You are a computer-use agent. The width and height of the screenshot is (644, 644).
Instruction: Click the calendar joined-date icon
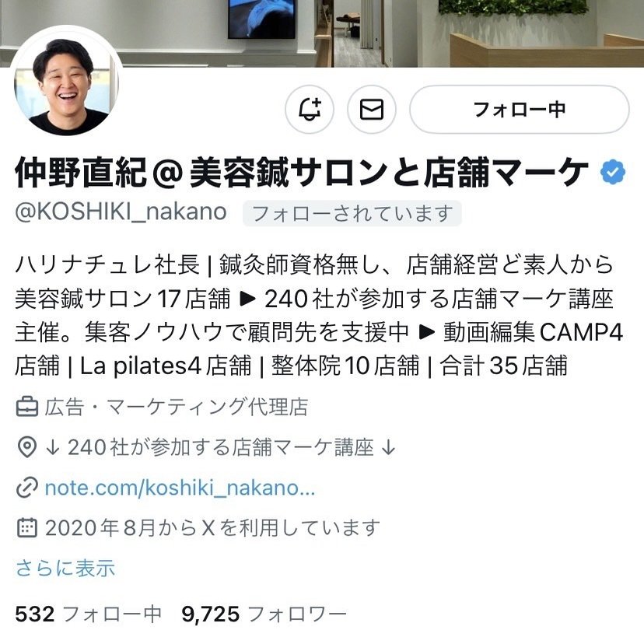[x=27, y=527]
